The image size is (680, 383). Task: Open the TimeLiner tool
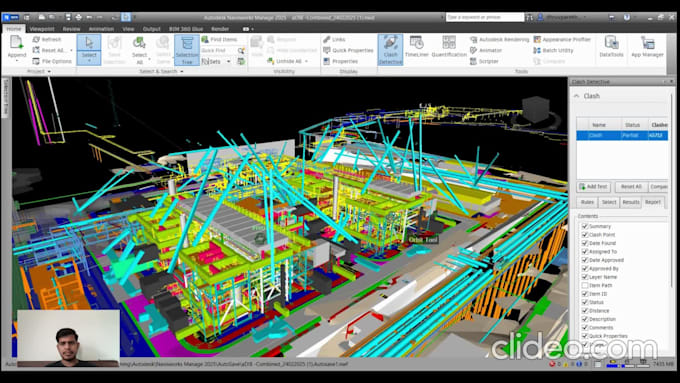(x=416, y=47)
